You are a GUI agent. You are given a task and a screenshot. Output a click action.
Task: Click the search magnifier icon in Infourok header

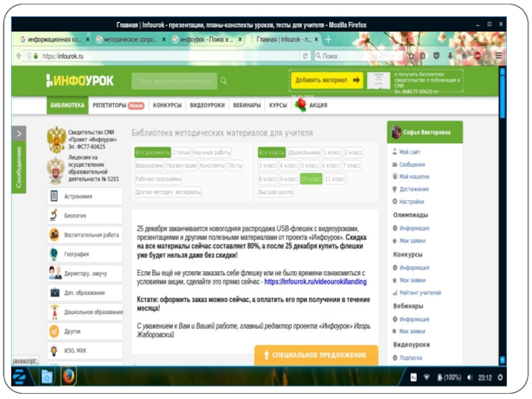tap(223, 80)
